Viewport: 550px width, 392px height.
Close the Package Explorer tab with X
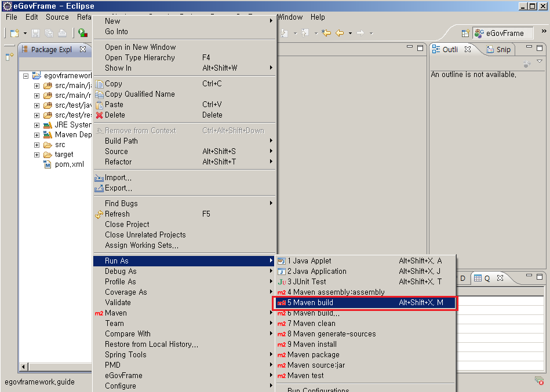(x=82, y=49)
